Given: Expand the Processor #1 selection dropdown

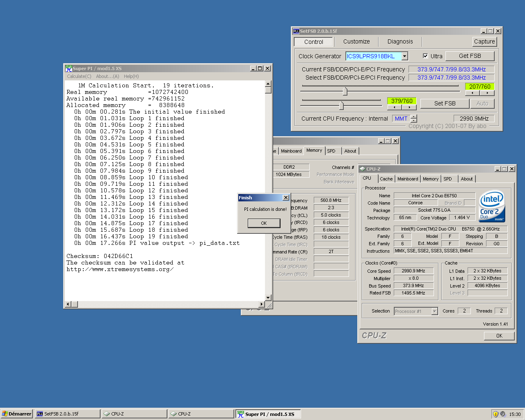Looking at the screenshot, I should [x=435, y=311].
